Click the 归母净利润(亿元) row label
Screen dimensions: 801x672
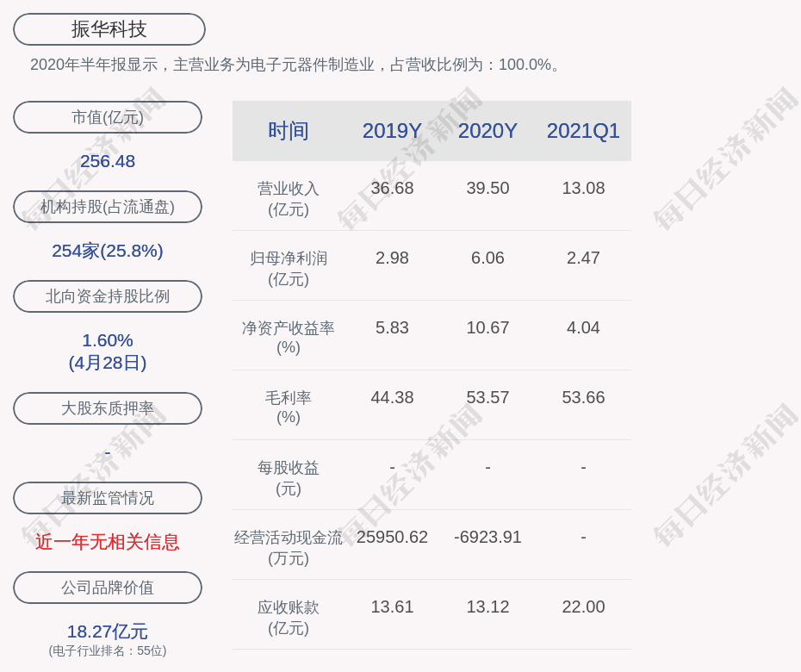coord(289,269)
